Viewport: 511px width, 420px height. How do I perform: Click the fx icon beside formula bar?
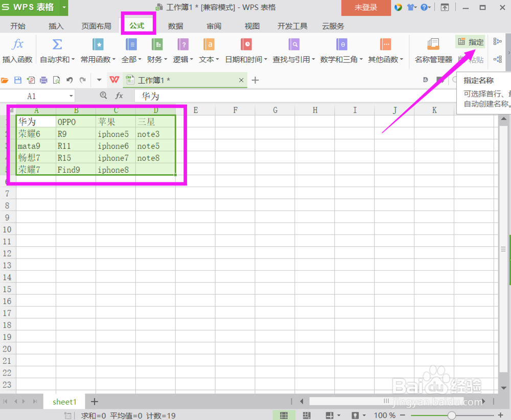click(x=119, y=96)
